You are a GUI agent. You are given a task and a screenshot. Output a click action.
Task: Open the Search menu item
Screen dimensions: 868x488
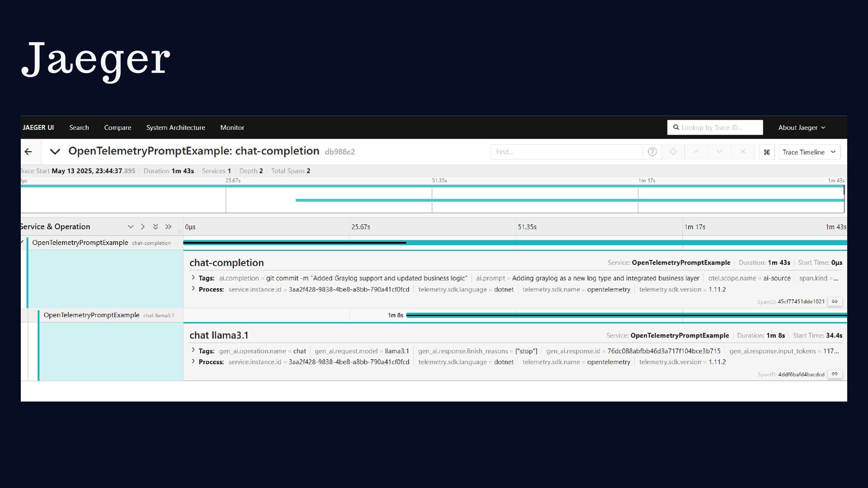79,128
